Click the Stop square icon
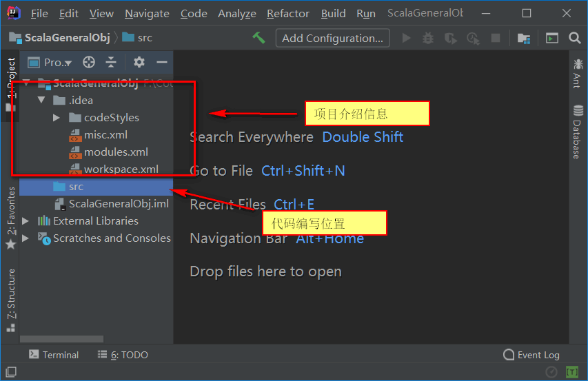This screenshot has height=381, width=588. (496, 38)
